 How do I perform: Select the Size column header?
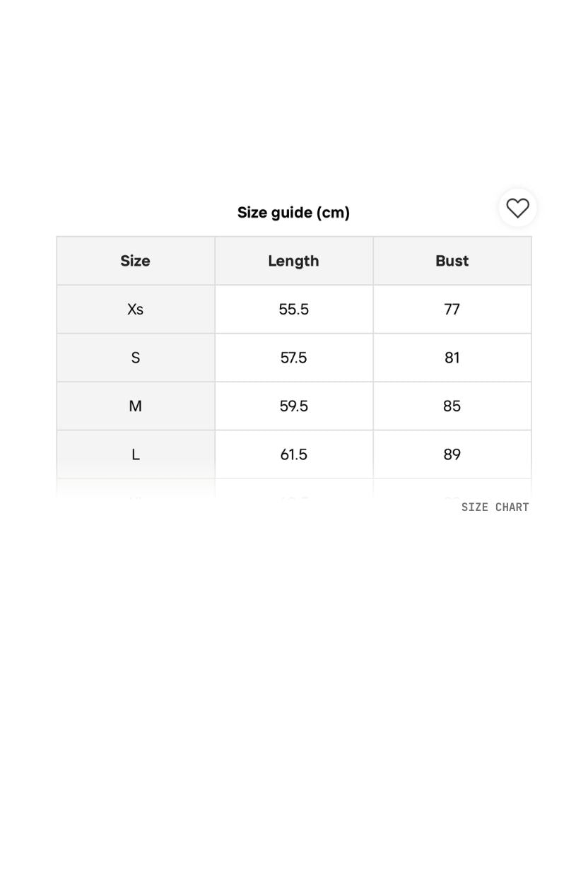click(135, 261)
